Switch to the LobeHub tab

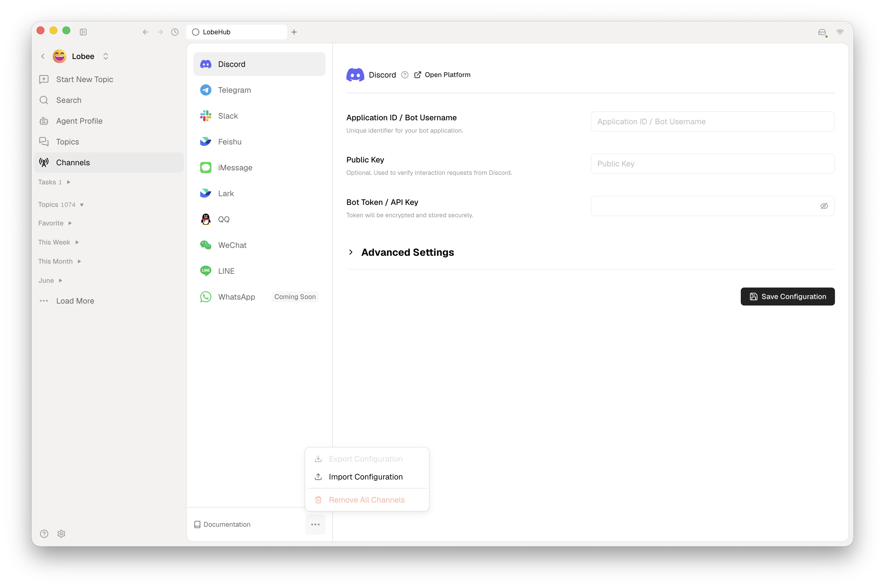point(237,32)
